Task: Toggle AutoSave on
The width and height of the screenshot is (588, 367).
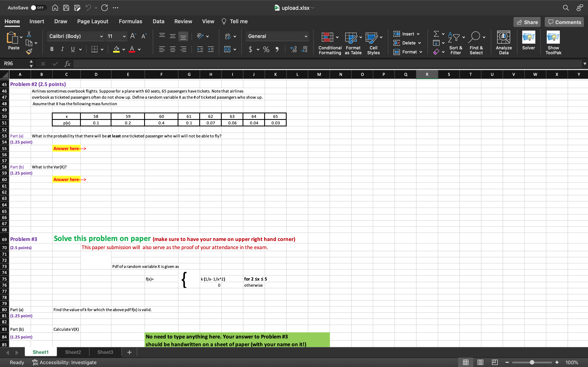Action: point(39,8)
